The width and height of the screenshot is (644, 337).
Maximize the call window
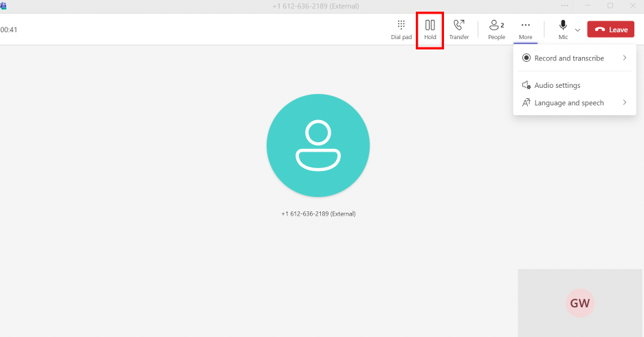[610, 5]
